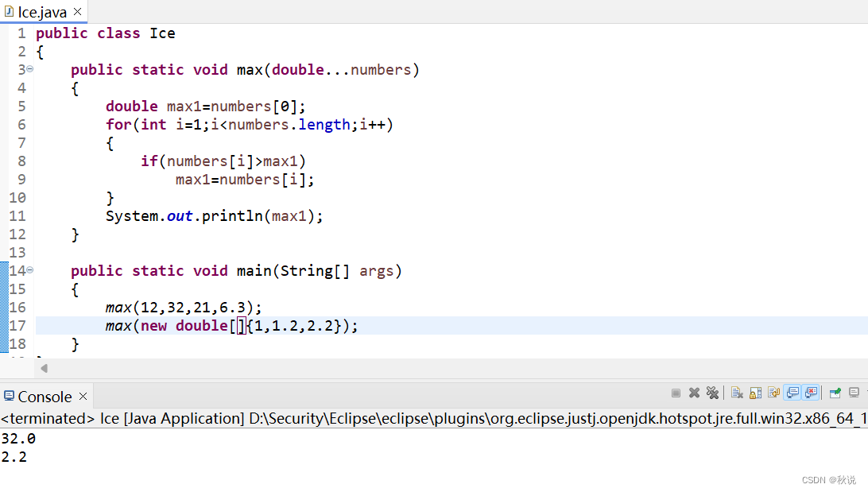Screen dimensions: 868x492
Task: Collapse the main method fold marker
Action: coord(30,270)
